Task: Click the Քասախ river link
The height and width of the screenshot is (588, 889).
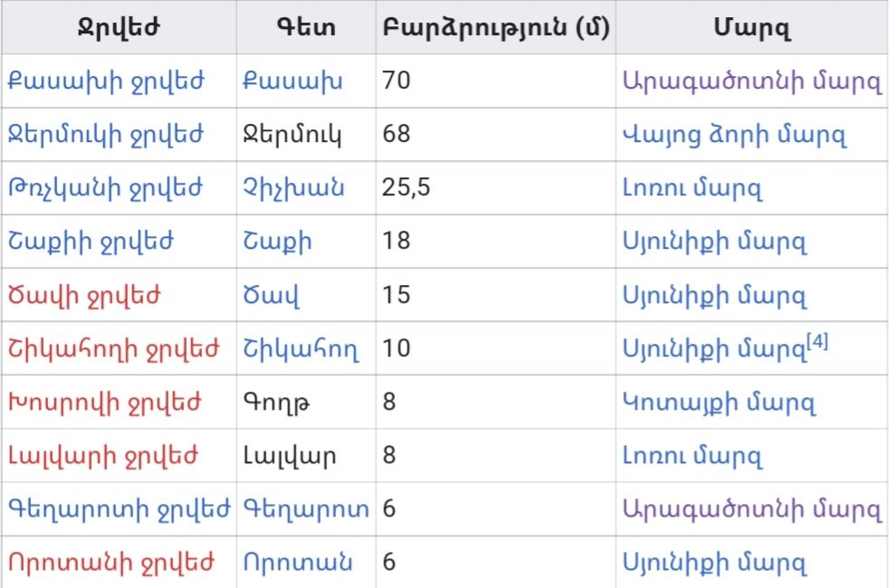Action: (292, 81)
